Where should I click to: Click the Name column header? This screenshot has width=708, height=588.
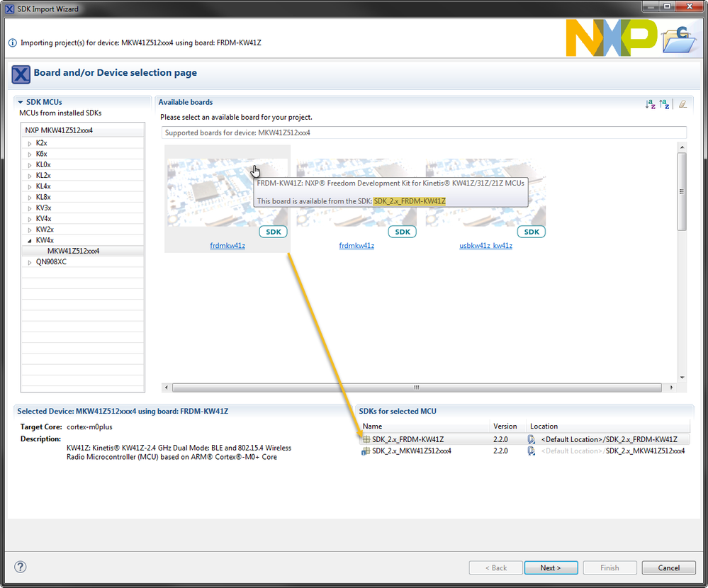click(x=425, y=426)
